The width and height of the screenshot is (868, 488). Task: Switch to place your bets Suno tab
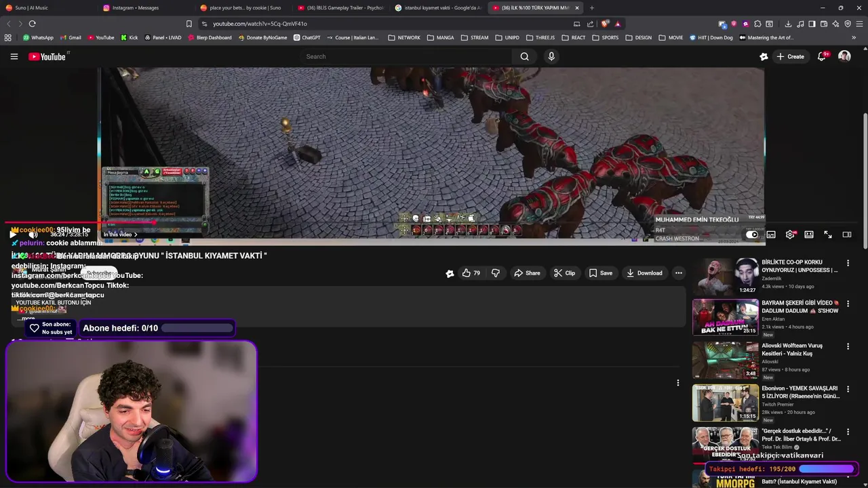pyautogui.click(x=244, y=8)
